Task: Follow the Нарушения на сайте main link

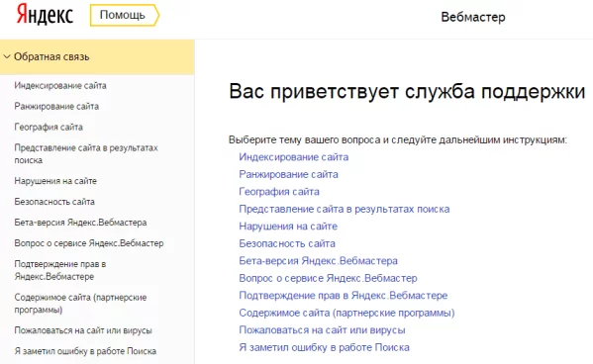Action: pos(288,227)
